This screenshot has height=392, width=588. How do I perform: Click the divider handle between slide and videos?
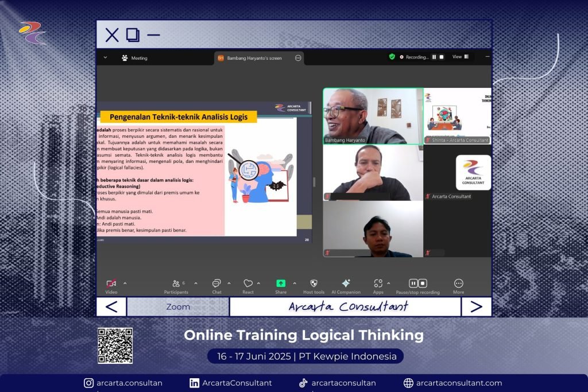(x=314, y=182)
